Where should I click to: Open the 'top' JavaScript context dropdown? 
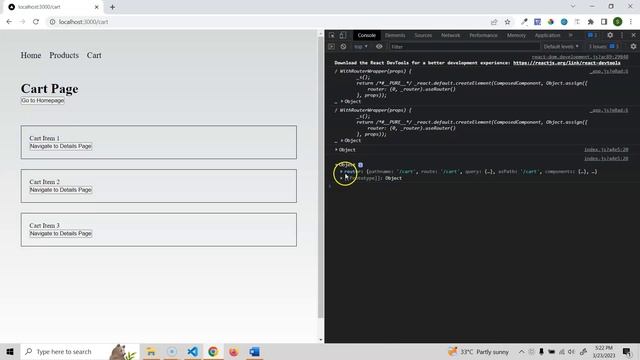pos(361,47)
